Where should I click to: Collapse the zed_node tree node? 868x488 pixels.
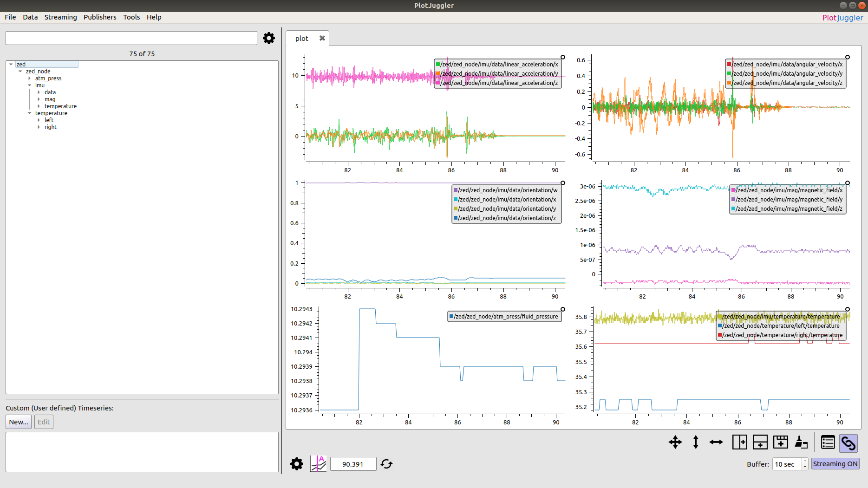(20, 72)
